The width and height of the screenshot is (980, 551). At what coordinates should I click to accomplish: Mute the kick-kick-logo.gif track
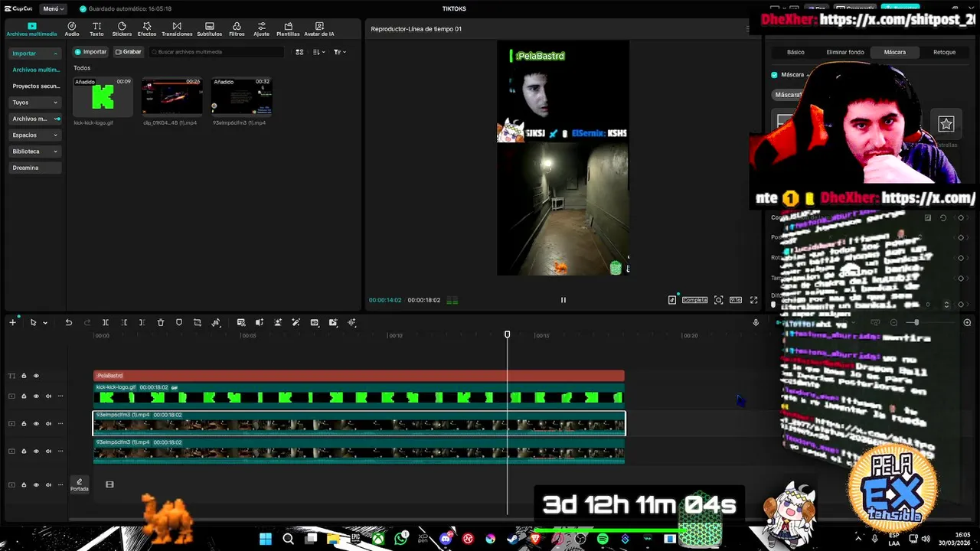click(48, 396)
